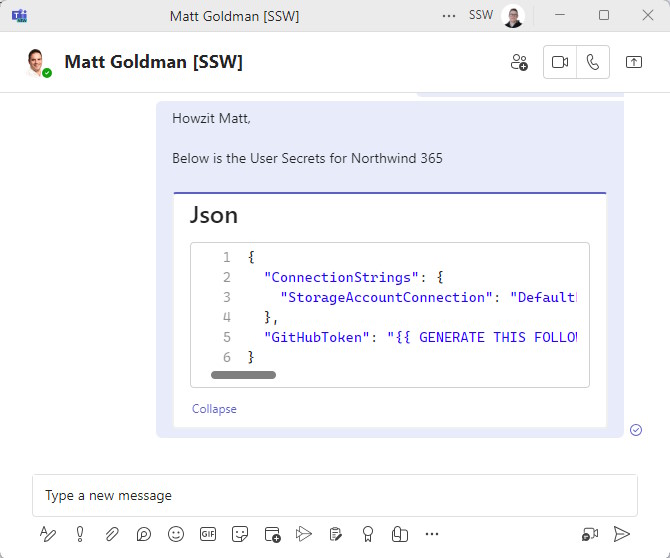Image resolution: width=670 pixels, height=558 pixels.
Task: Set delivery options with exclamation icon
Action: click(x=80, y=534)
